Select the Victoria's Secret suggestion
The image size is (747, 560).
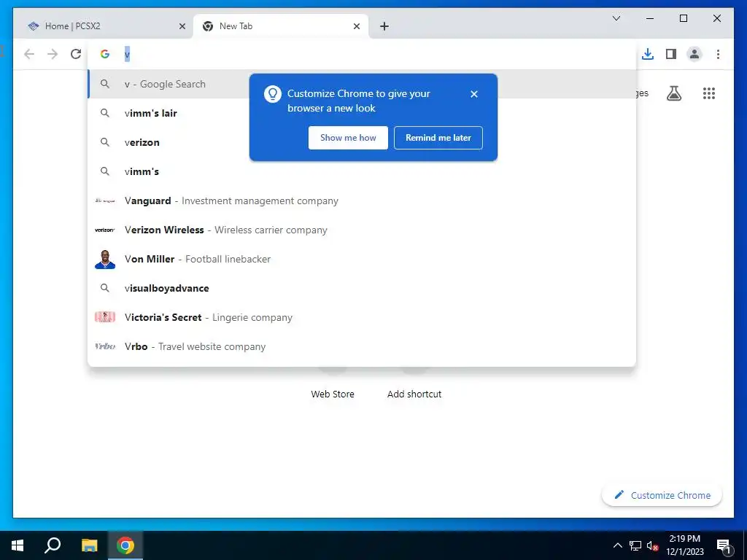[363, 317]
